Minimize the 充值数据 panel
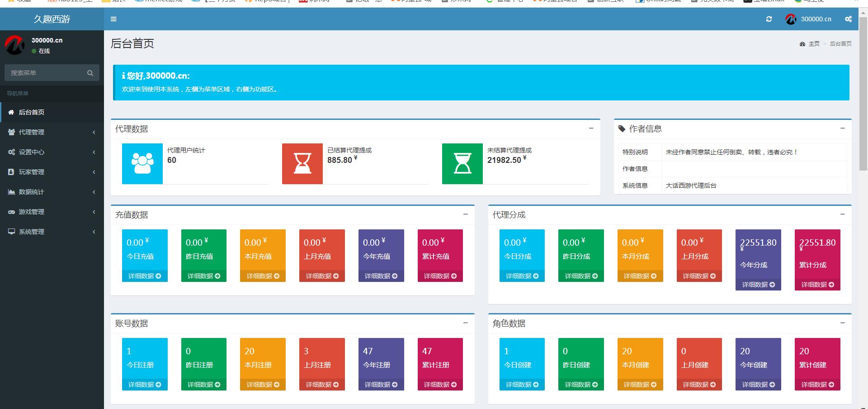The image size is (868, 409). tap(465, 214)
